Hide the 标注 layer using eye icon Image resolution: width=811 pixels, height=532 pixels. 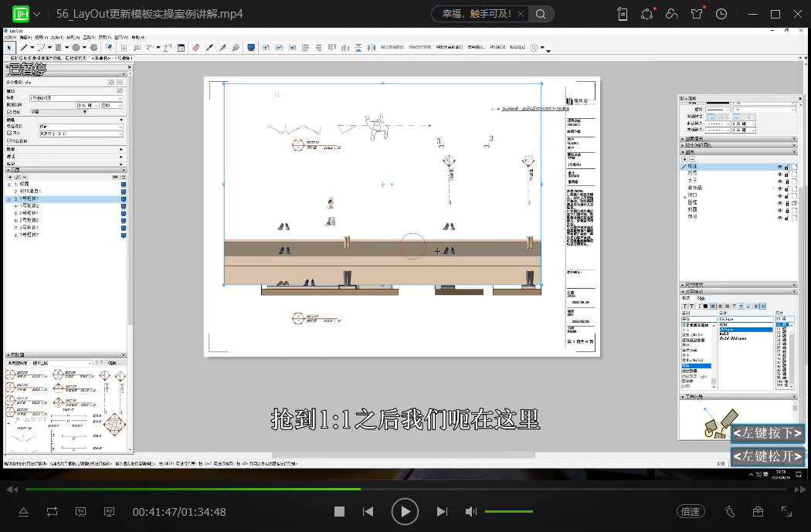pos(779,167)
